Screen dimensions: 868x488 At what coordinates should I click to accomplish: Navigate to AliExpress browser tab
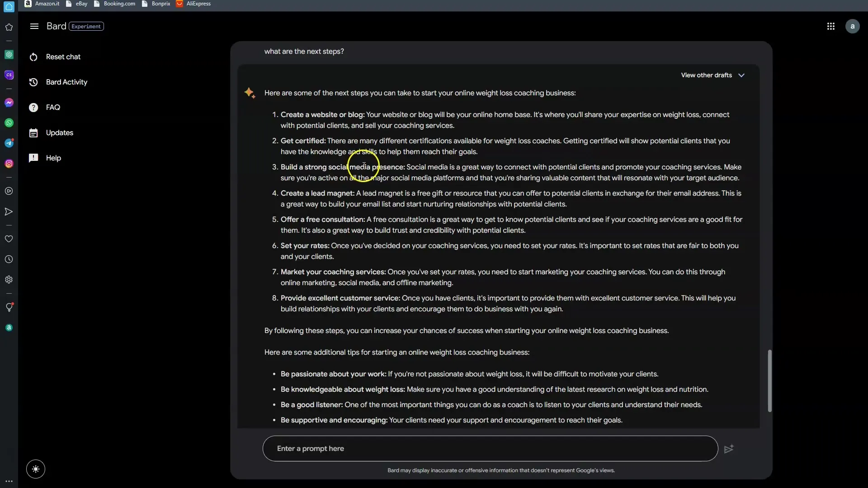click(x=198, y=4)
